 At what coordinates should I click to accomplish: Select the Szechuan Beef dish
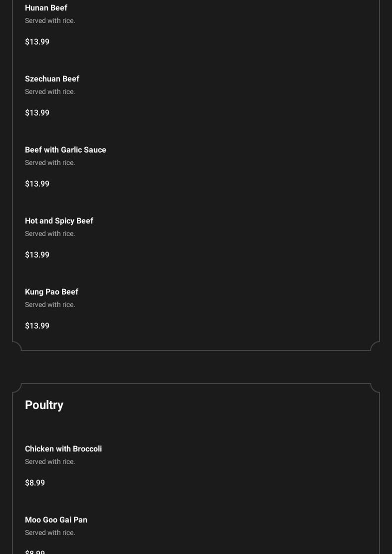click(x=52, y=79)
